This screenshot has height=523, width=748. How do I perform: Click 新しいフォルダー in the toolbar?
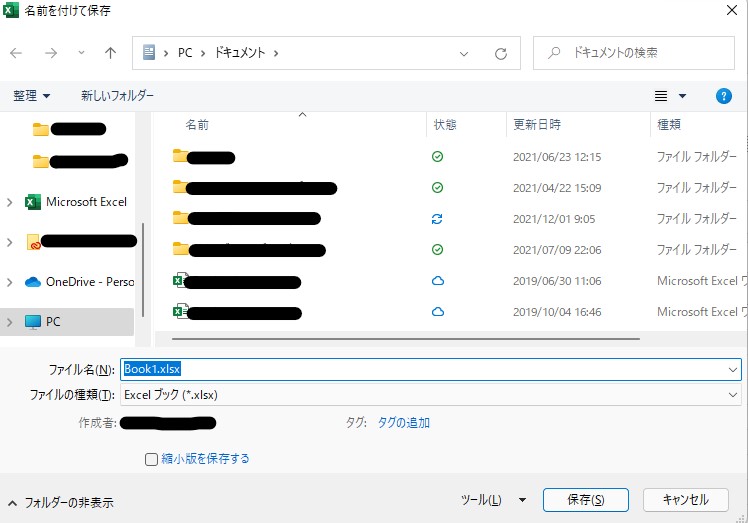click(x=117, y=96)
